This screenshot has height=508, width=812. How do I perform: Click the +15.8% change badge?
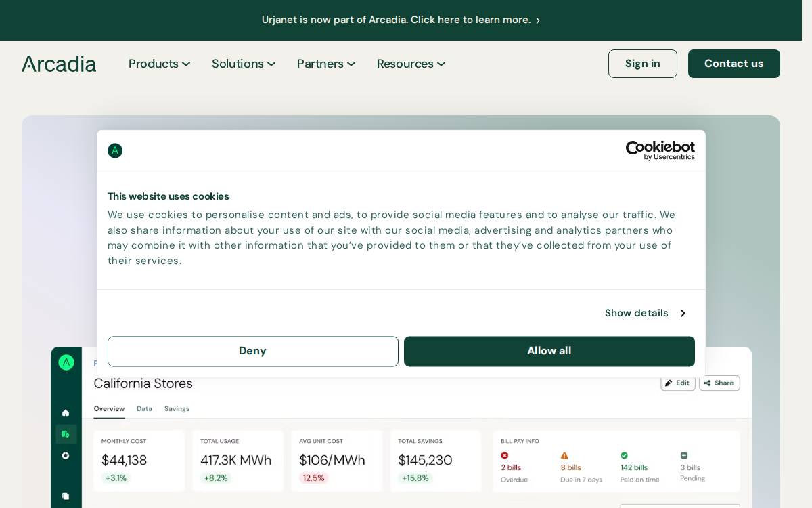pos(415,478)
